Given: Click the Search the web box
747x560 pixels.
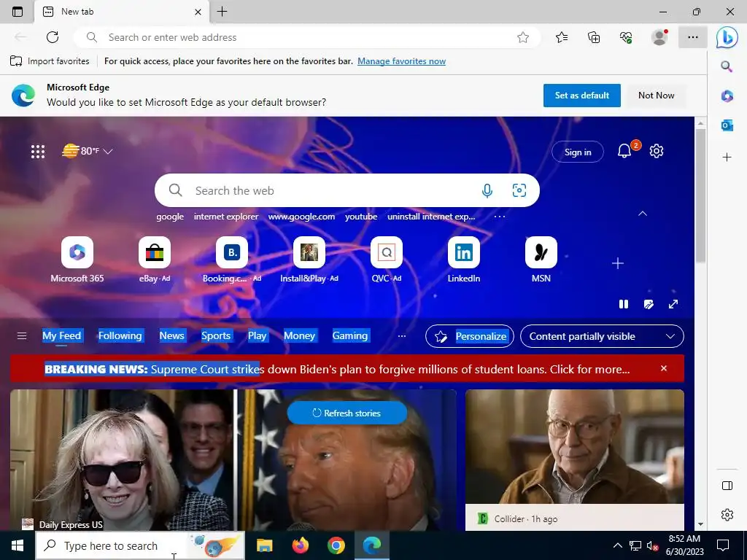Looking at the screenshot, I should click(x=347, y=190).
